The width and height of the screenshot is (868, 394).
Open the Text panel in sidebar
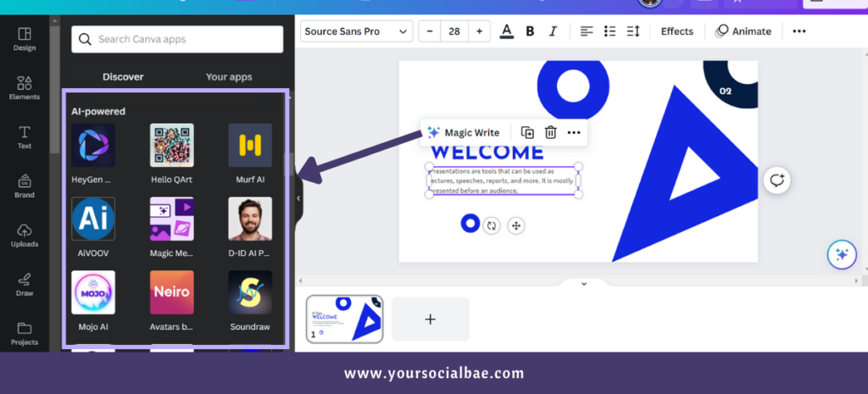pyautogui.click(x=25, y=138)
